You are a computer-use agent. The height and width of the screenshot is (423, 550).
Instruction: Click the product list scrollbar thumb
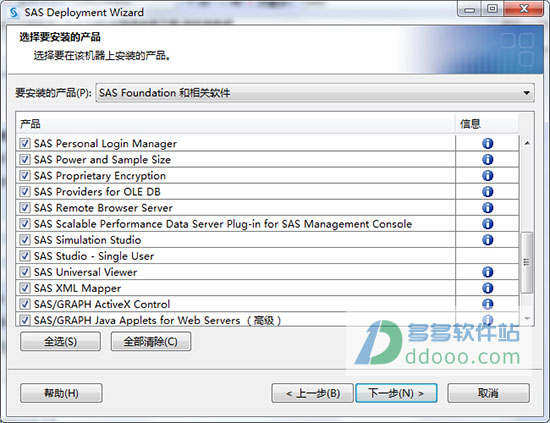[526, 262]
